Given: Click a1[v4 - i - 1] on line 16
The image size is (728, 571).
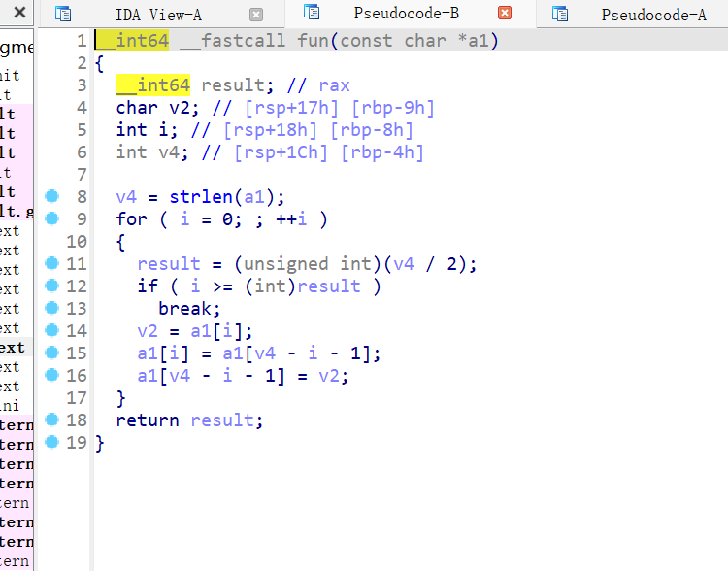Looking at the screenshot, I should [x=212, y=376].
